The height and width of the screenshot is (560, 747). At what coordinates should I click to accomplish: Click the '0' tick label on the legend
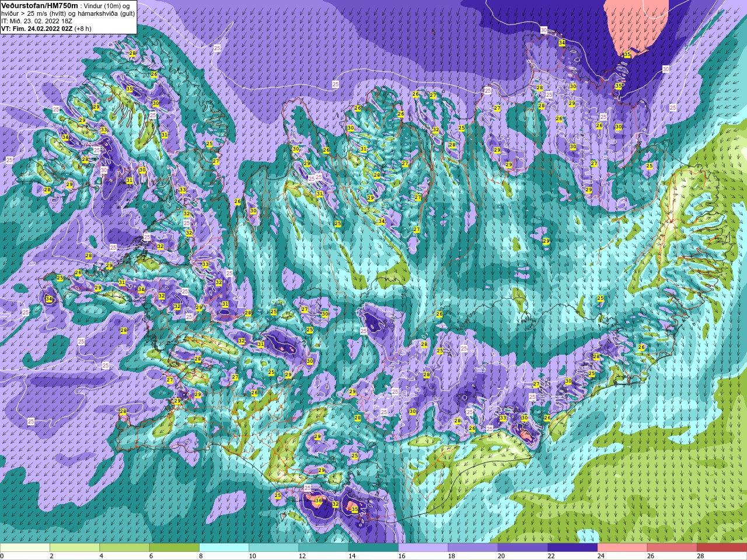[2, 556]
